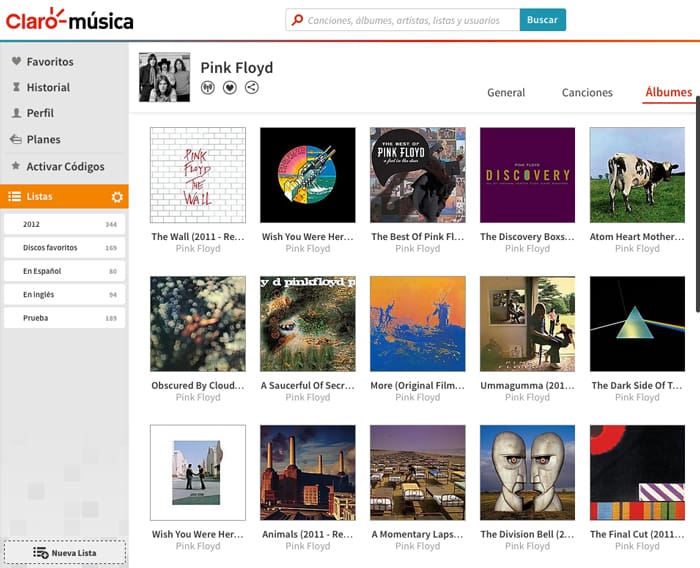Open A Momentary Lapse album cover
The height and width of the screenshot is (568, 700).
click(417, 472)
